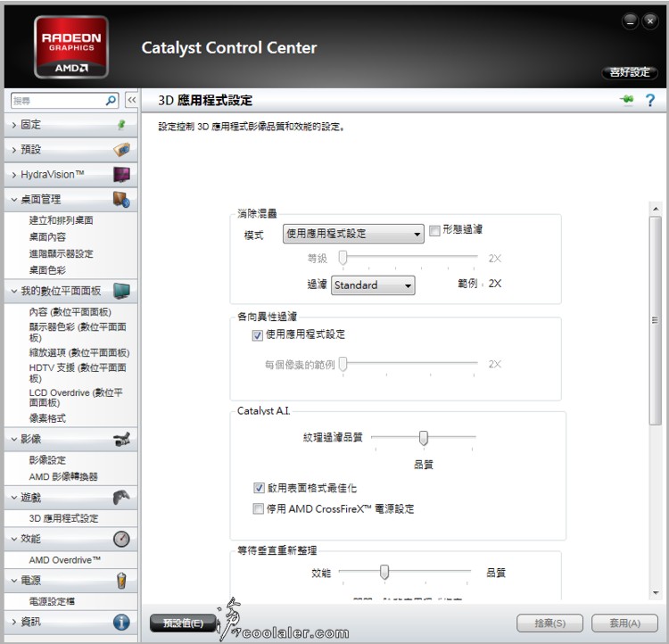
Task: Open the 過濾 Standard dropdown
Action: pyautogui.click(x=373, y=285)
